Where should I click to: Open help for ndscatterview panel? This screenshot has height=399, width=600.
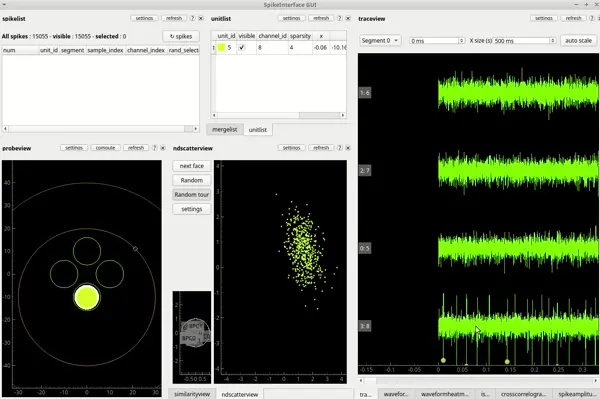click(339, 148)
